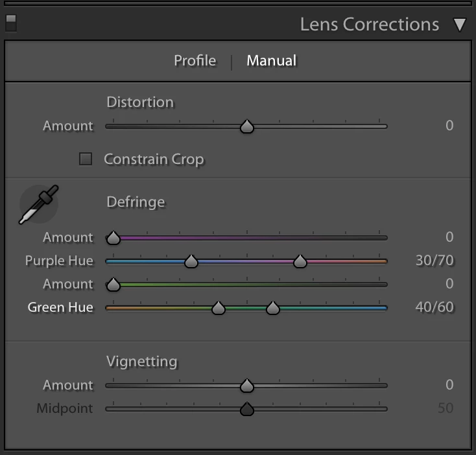Image resolution: width=476 pixels, height=455 pixels.
Task: Click the Vignetting Amount slider handle
Action: coord(247,386)
